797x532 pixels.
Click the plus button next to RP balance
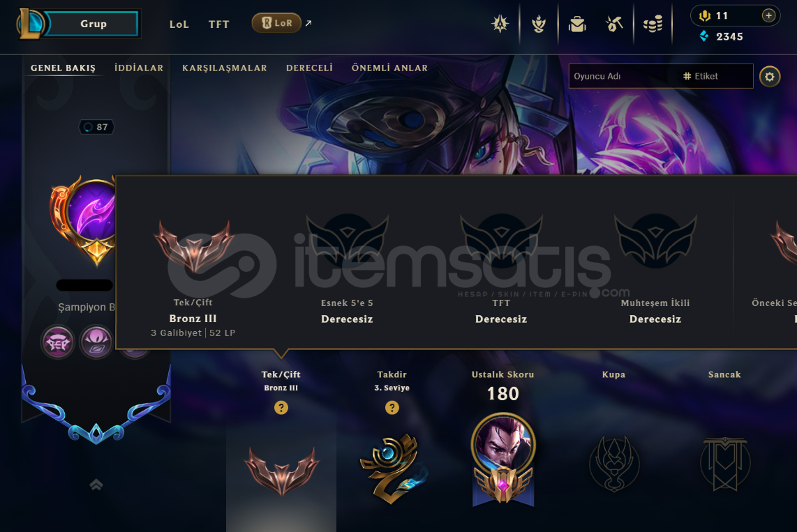768,16
